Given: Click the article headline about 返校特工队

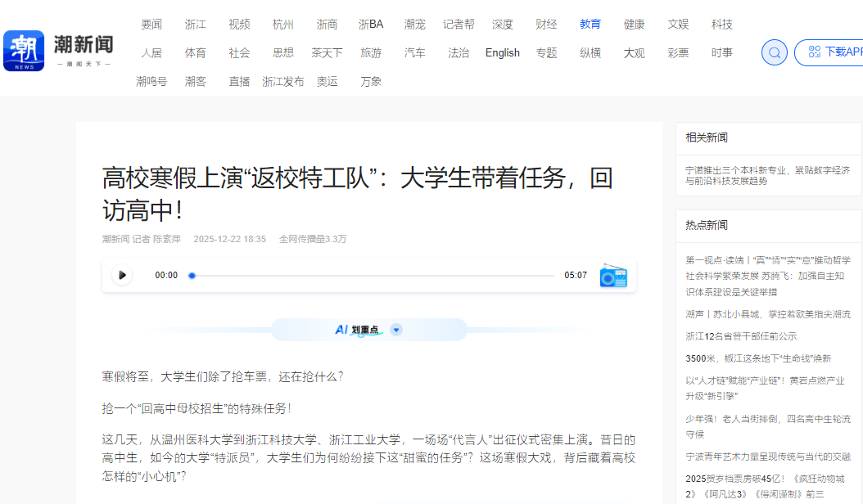Looking at the screenshot, I should point(358,193).
